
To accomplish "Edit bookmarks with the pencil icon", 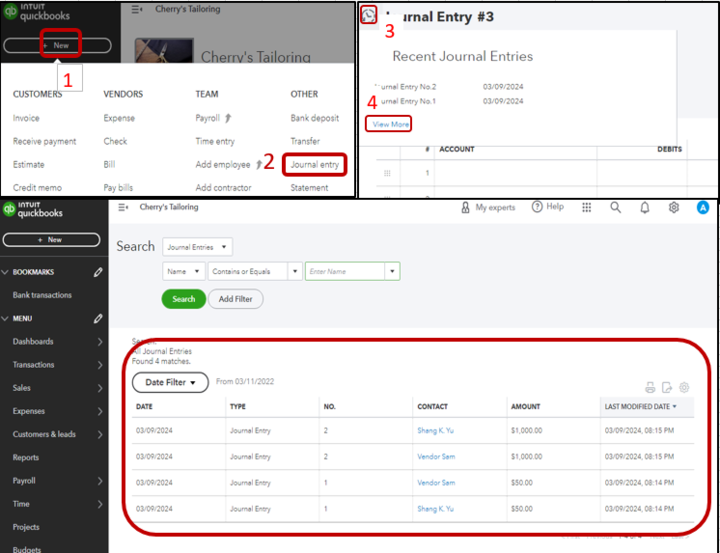I will pyautogui.click(x=98, y=272).
